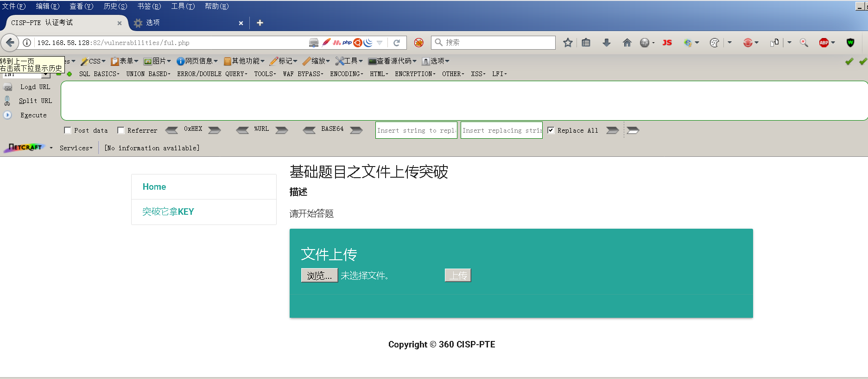Open the 帮助 menu
Image resolution: width=868 pixels, height=379 pixels.
[217, 6]
